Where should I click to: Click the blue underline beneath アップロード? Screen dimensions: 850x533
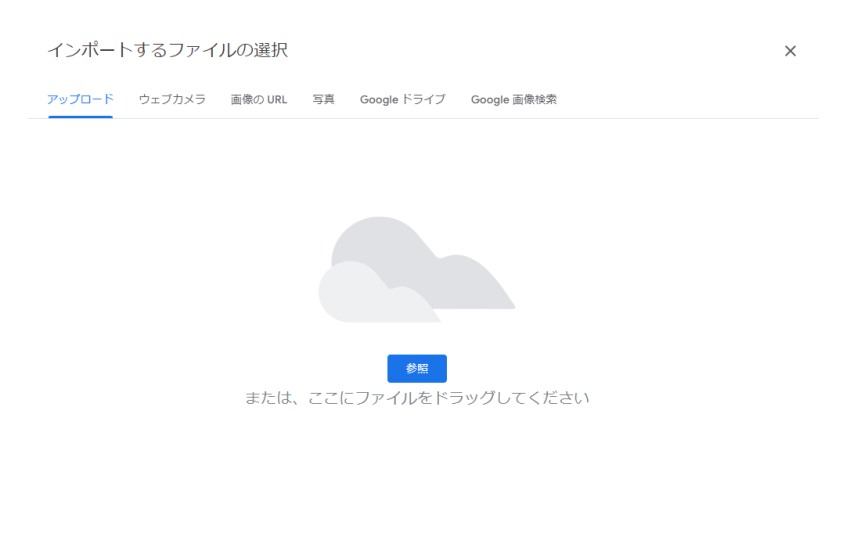pyautogui.click(x=80, y=116)
